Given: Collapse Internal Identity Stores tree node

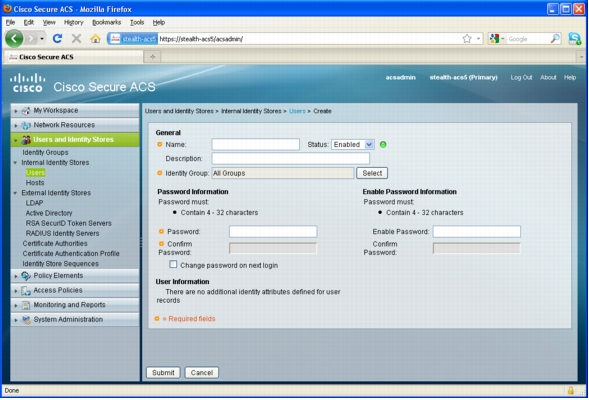Looking at the screenshot, I should pos(15,163).
